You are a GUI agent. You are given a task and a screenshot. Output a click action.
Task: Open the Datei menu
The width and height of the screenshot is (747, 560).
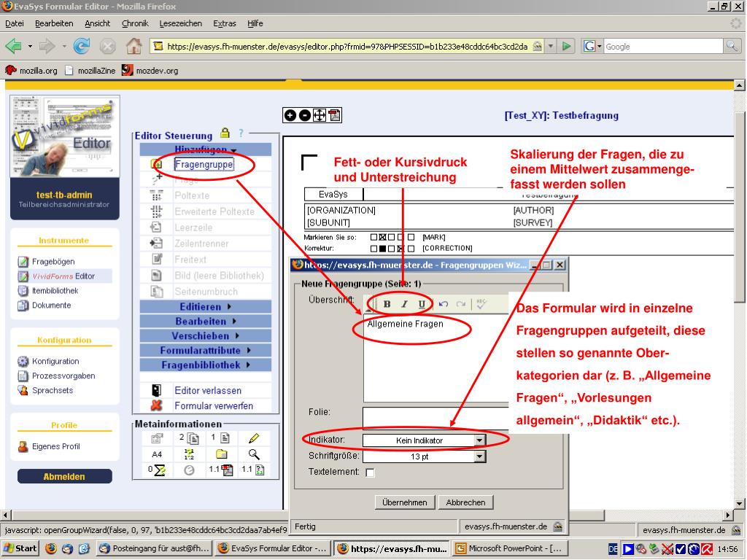point(15,23)
